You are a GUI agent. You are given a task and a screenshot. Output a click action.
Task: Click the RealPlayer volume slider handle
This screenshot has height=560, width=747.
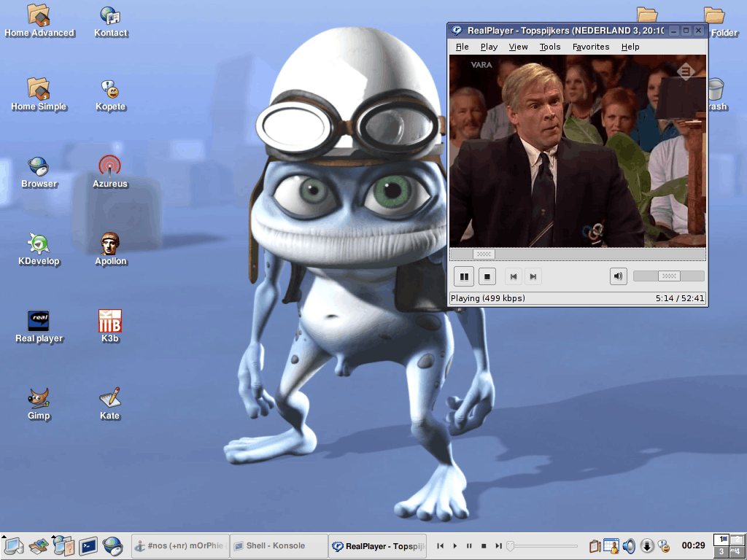[x=669, y=276]
